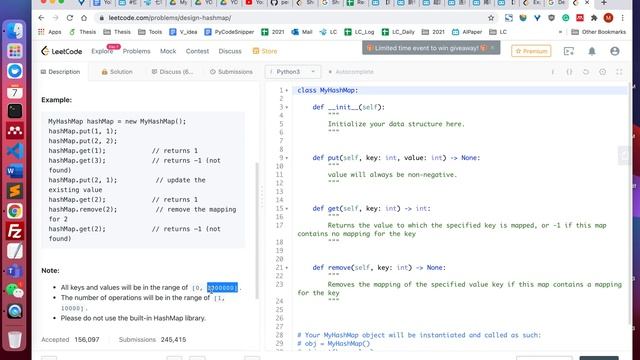Open Microsoft Word in Dock
Screen dimensions: 640x360
[x=15, y=171]
